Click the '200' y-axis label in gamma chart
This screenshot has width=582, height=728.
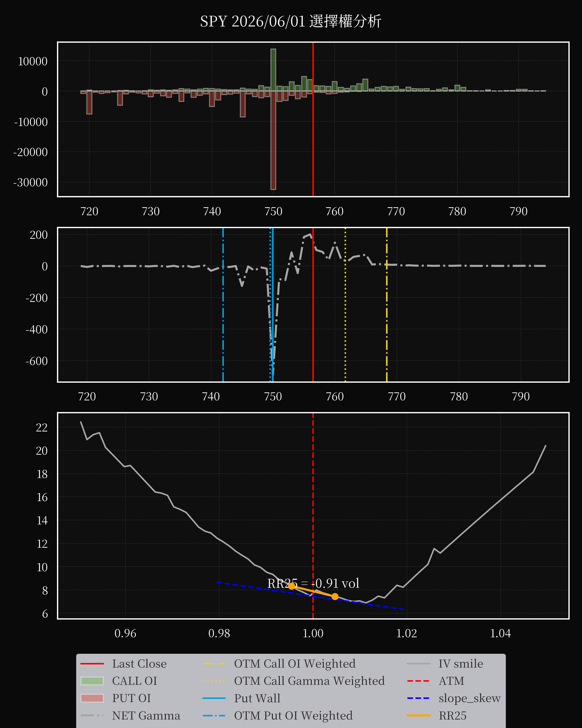(39, 235)
